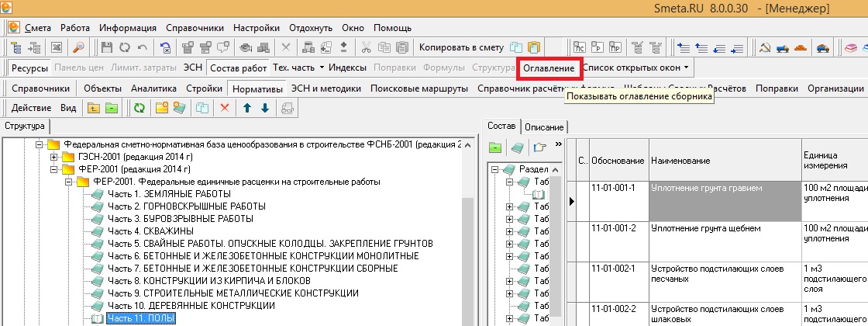Click the floppy disk save icon
Image resolution: width=868 pixels, height=326 pixels.
click(x=107, y=48)
